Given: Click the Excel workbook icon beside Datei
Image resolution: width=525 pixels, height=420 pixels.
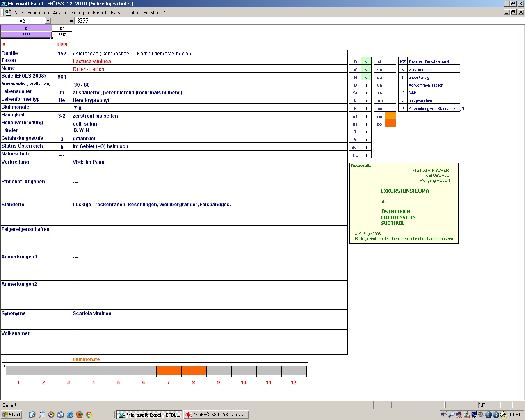Looking at the screenshot, I should click(7, 12).
